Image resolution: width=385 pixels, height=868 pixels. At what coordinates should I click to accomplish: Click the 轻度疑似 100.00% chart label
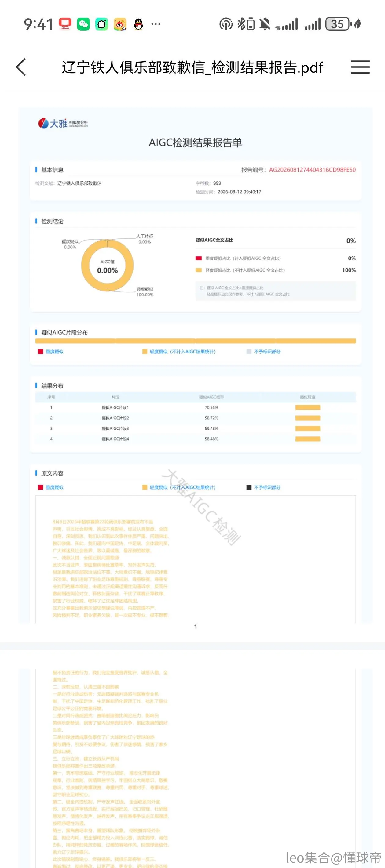(x=145, y=292)
